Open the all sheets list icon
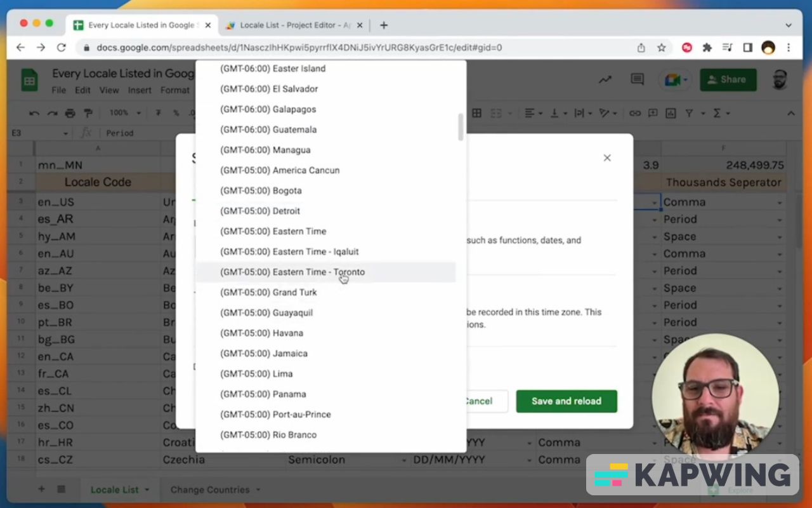The image size is (812, 508). (62, 489)
